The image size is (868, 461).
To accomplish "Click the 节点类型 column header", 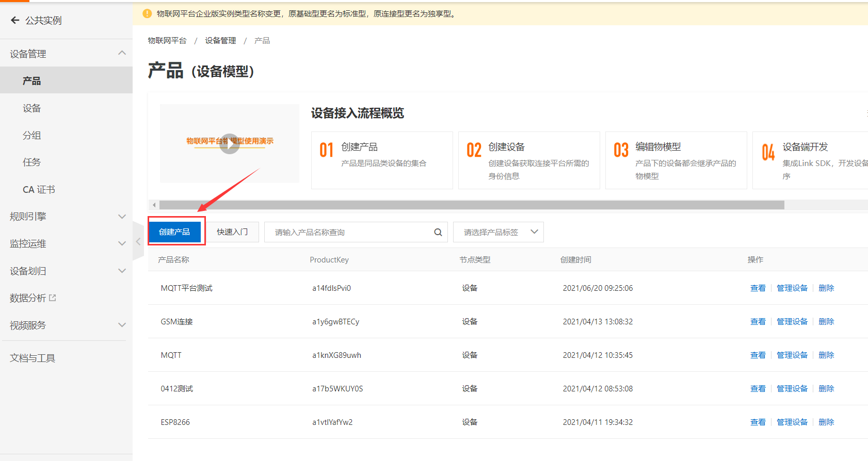I will point(475,259).
